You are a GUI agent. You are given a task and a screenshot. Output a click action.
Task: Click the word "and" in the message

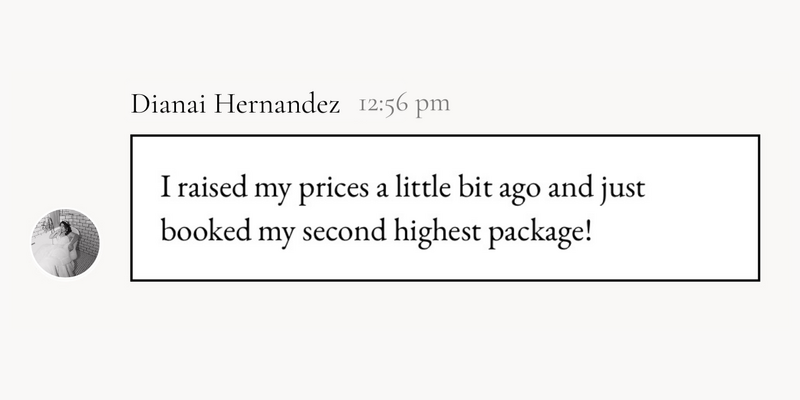pos(570,188)
